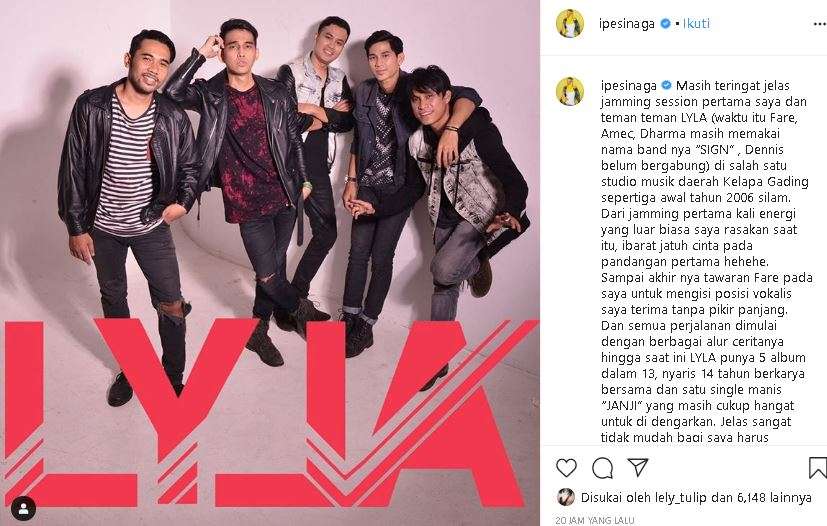Share post via paper plane icon
This screenshot has width=827, height=526.
point(637,467)
